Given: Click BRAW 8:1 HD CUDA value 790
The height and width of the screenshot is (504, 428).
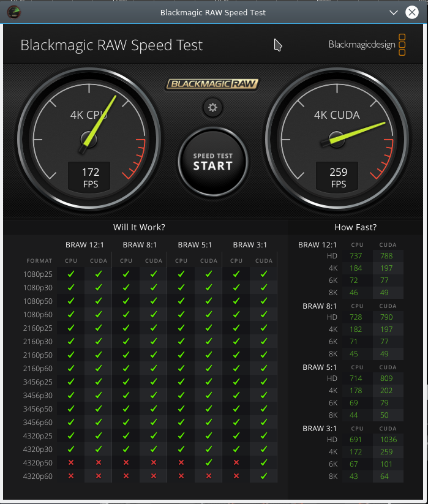Looking at the screenshot, I should pos(386,317).
